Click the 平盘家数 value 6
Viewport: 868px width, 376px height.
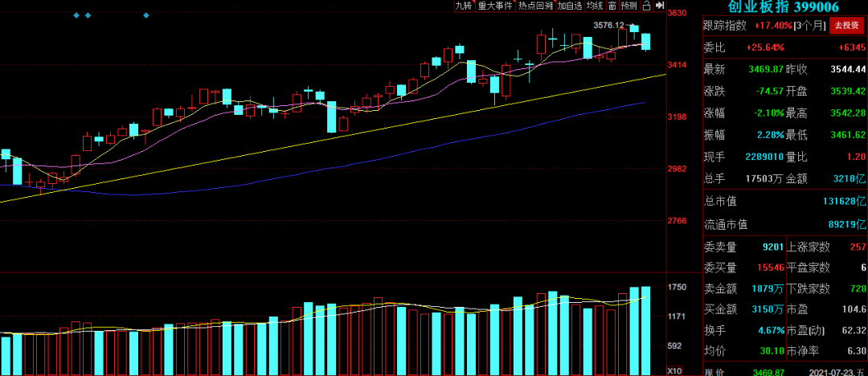(x=863, y=268)
